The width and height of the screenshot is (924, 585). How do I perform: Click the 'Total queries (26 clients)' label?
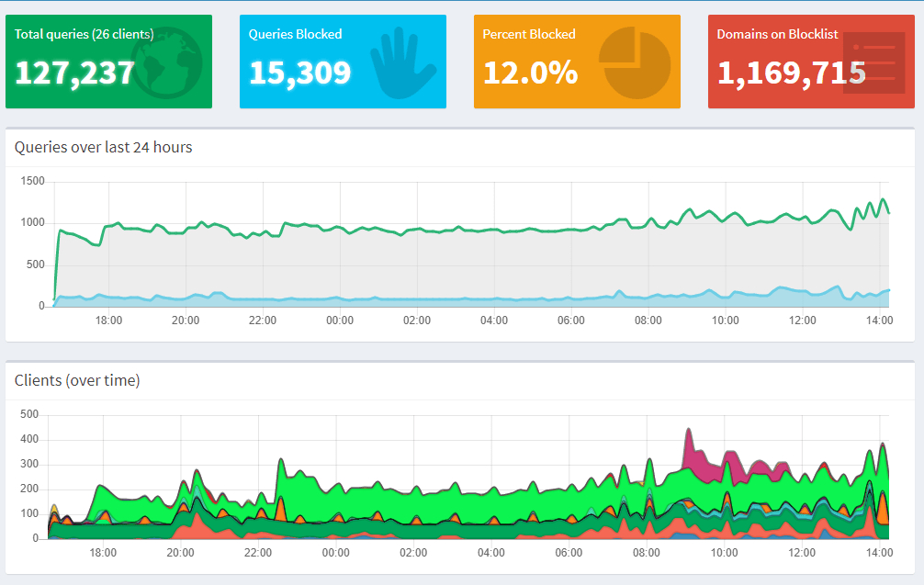coord(84,34)
